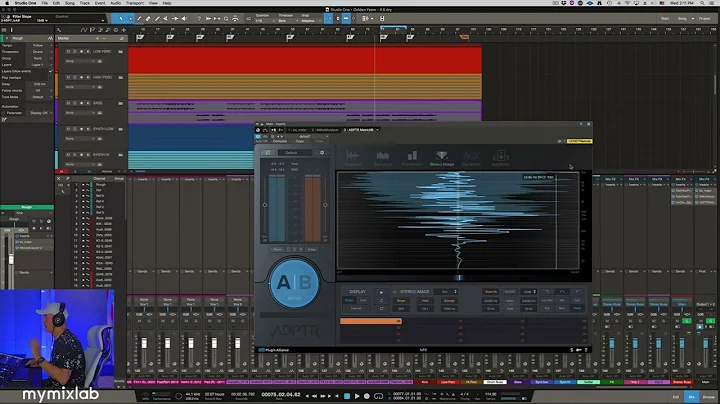Click the add track plus icon
720x404 pixels.
(124, 30)
